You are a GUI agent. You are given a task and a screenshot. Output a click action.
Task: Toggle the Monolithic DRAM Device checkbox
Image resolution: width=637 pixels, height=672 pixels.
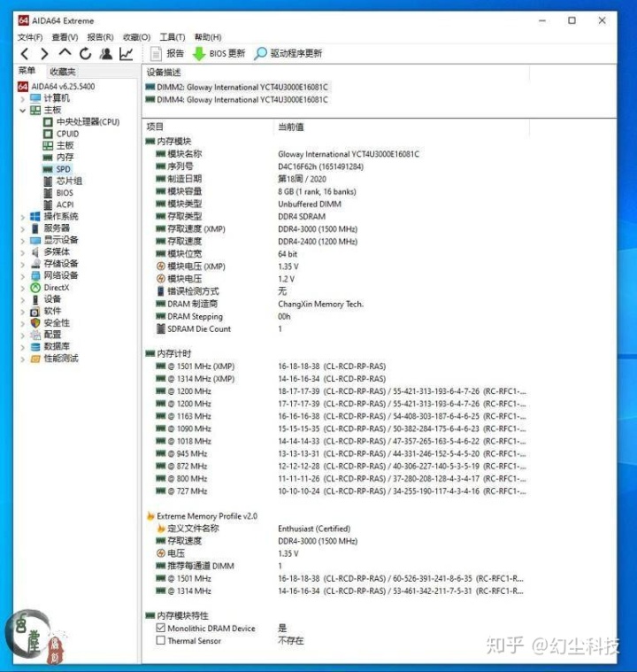click(161, 628)
